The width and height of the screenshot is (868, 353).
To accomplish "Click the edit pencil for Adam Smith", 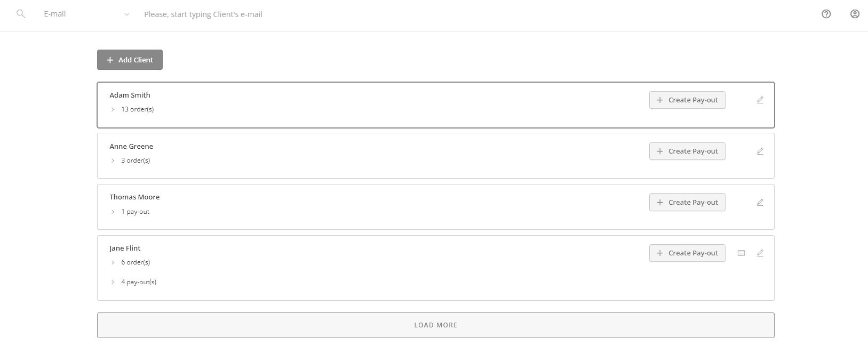I will [760, 100].
